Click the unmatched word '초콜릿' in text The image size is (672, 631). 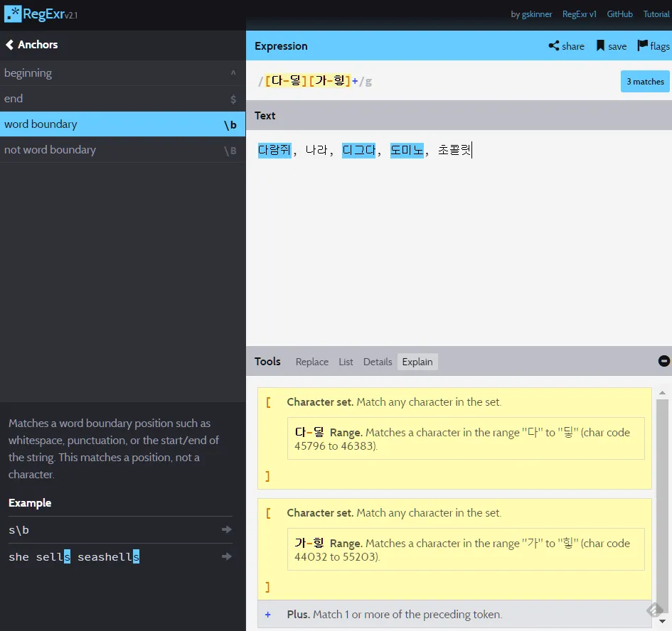click(x=454, y=150)
